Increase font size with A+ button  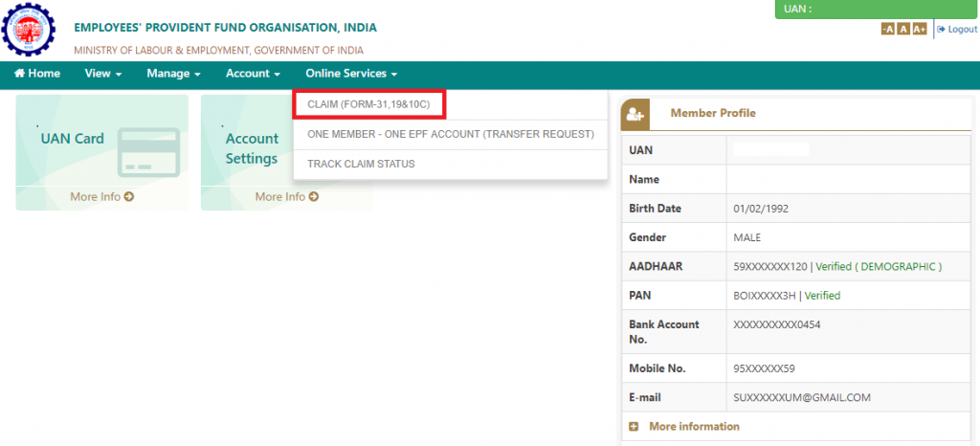pos(920,30)
